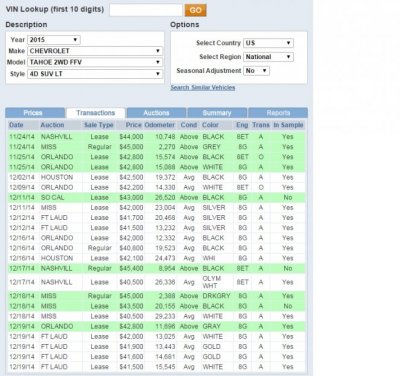Click the DRKGRY color cell
The image size is (400, 376).
[216, 296]
